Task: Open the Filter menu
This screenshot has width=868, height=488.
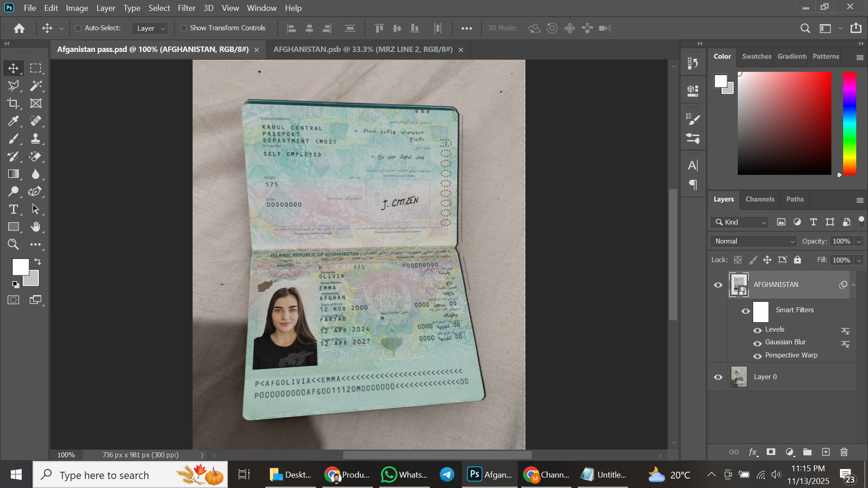Action: point(186,8)
